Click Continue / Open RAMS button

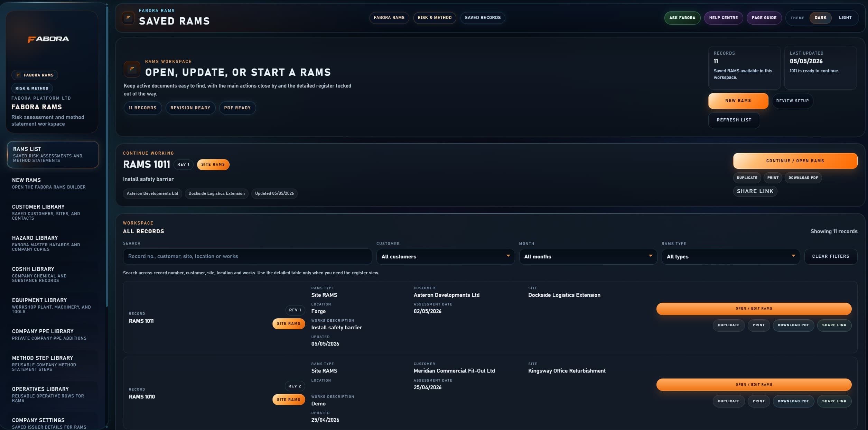(x=795, y=161)
